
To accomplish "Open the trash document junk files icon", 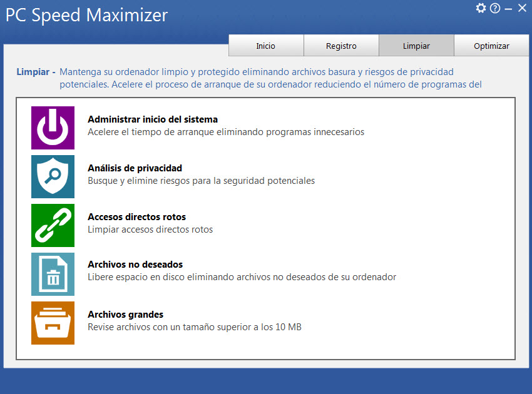I will click(53, 275).
